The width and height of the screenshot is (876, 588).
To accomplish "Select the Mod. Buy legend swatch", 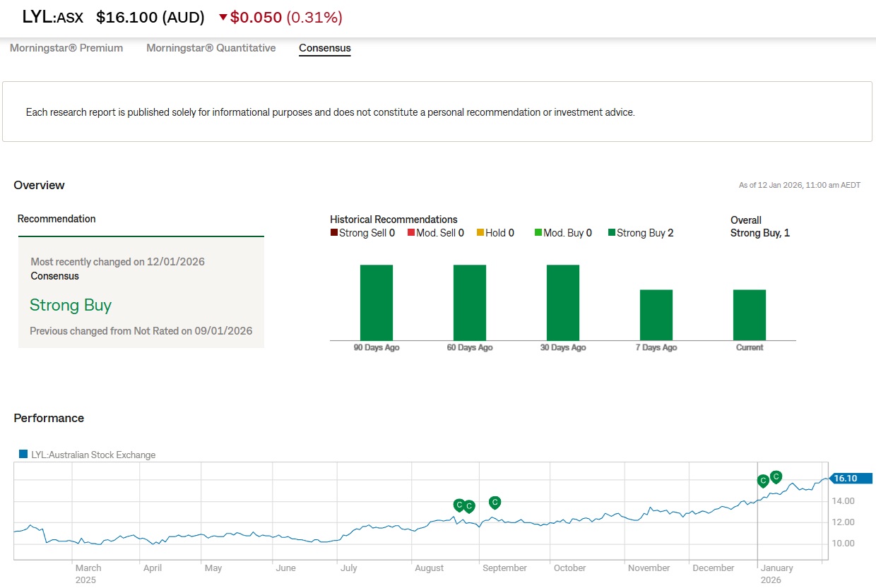I will (538, 233).
